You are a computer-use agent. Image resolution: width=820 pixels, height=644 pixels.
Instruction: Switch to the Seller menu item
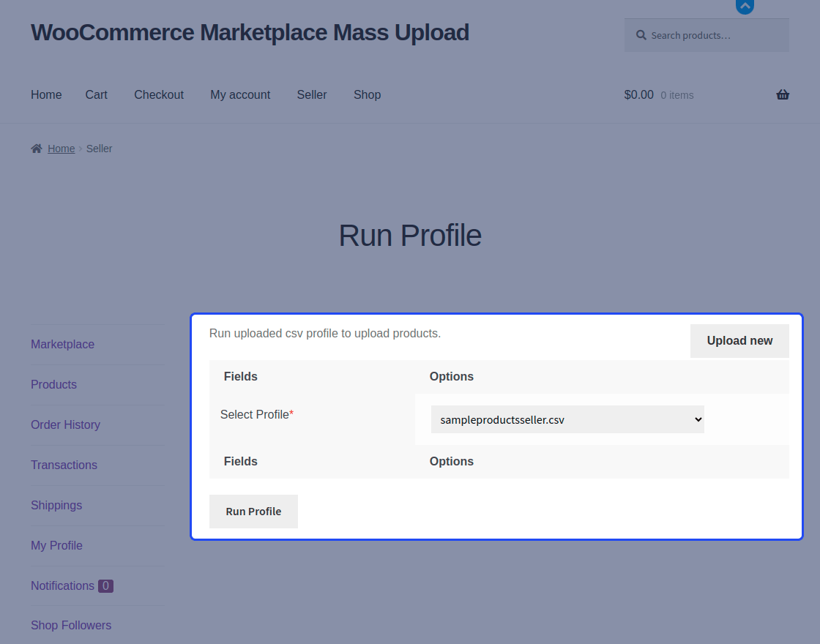click(311, 94)
